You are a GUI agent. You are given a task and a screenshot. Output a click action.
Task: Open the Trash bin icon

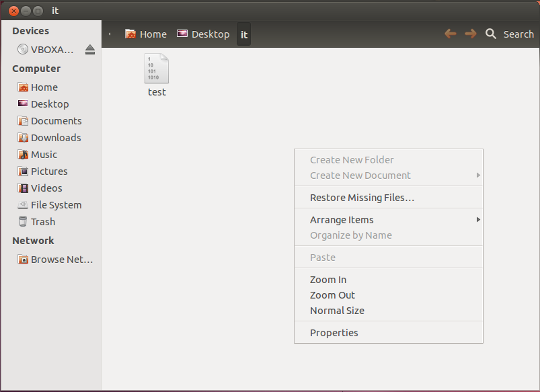(23, 221)
